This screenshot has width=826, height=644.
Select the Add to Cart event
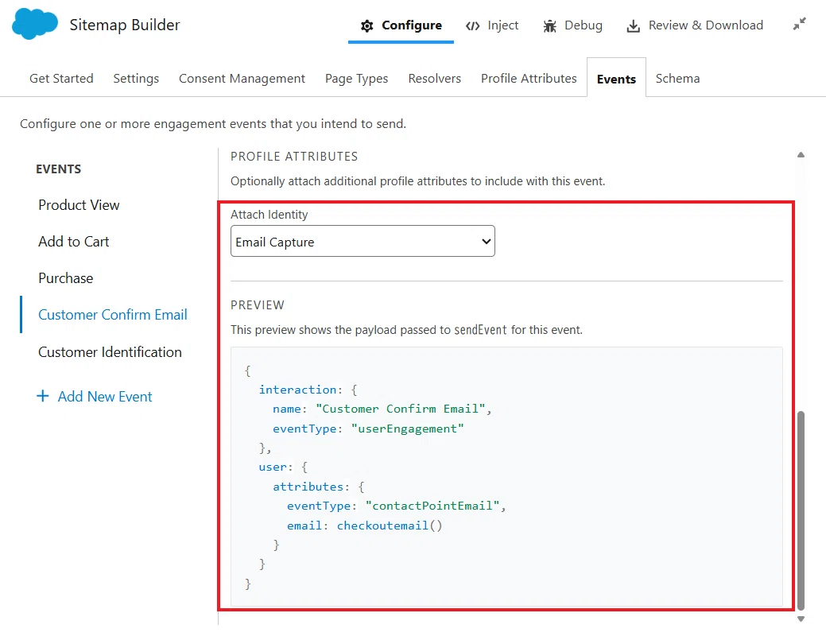tap(74, 242)
